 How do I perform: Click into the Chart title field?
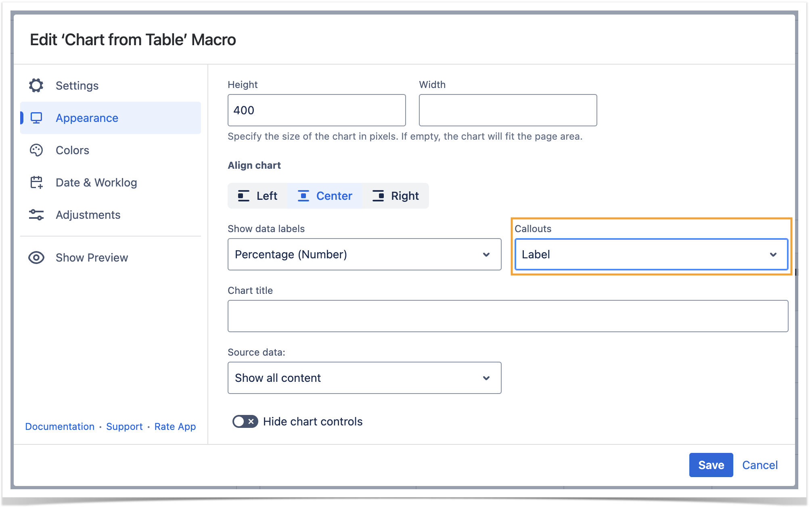click(x=507, y=316)
